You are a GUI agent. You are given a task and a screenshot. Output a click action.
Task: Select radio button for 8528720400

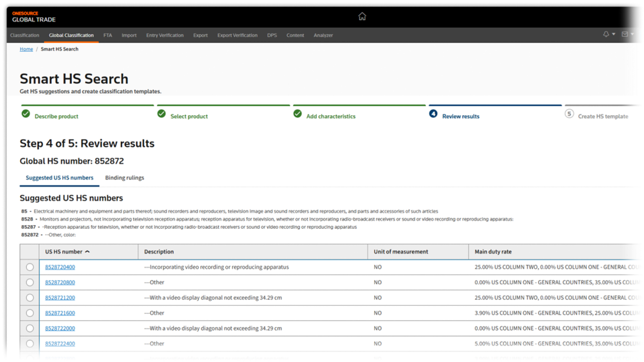(x=30, y=267)
